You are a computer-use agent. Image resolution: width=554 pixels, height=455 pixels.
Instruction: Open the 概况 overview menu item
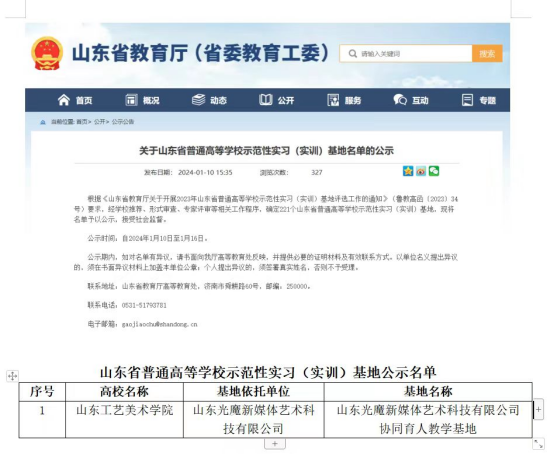click(142, 100)
